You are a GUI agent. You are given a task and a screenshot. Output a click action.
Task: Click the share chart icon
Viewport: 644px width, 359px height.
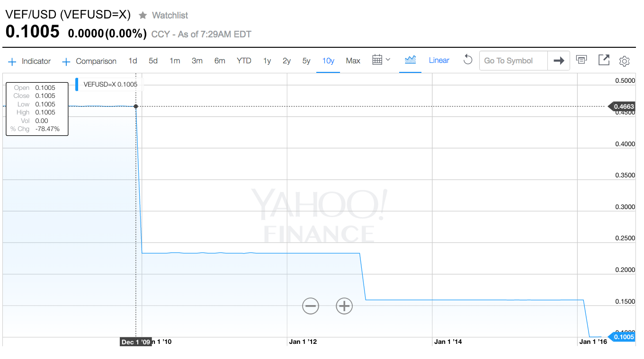604,60
